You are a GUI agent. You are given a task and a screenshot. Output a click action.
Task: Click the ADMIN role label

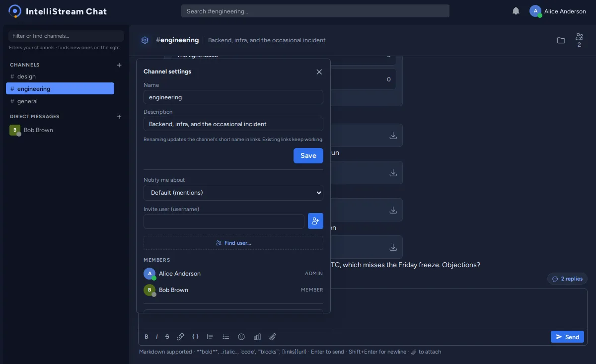[314, 274]
